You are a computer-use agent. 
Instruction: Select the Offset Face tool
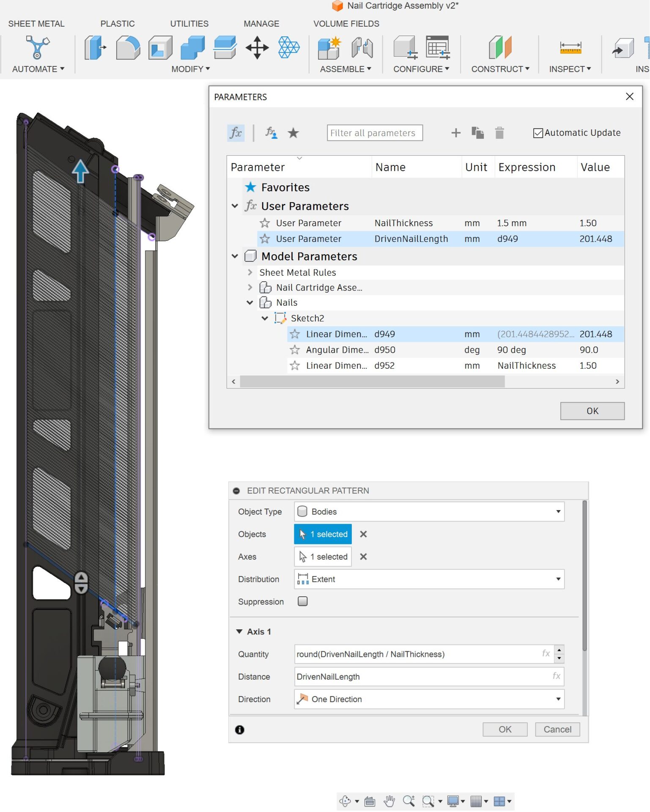pos(225,47)
